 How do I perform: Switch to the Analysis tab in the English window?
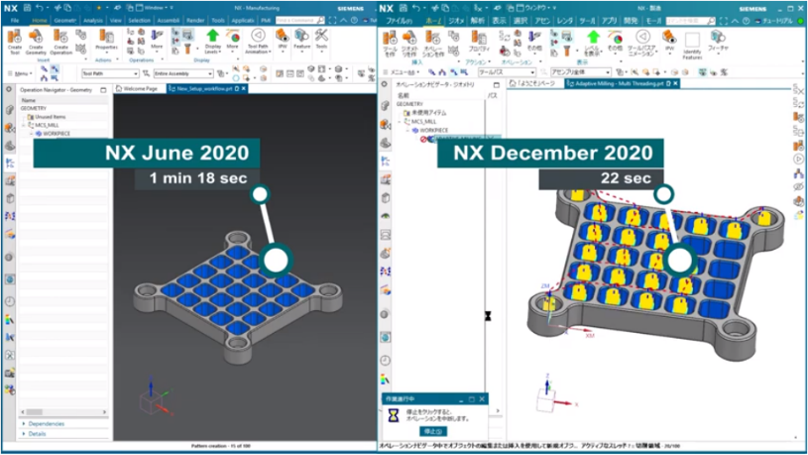point(93,21)
